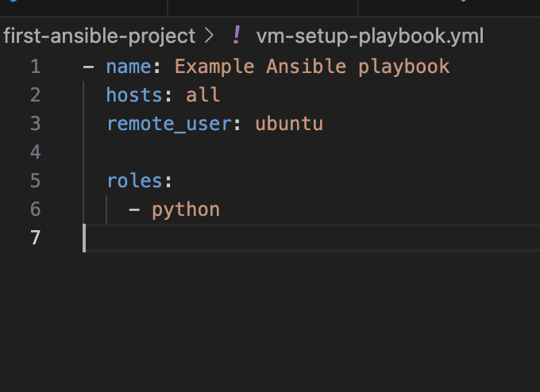Place cursor in the 'name' key
The image size is (540, 392).
point(129,67)
